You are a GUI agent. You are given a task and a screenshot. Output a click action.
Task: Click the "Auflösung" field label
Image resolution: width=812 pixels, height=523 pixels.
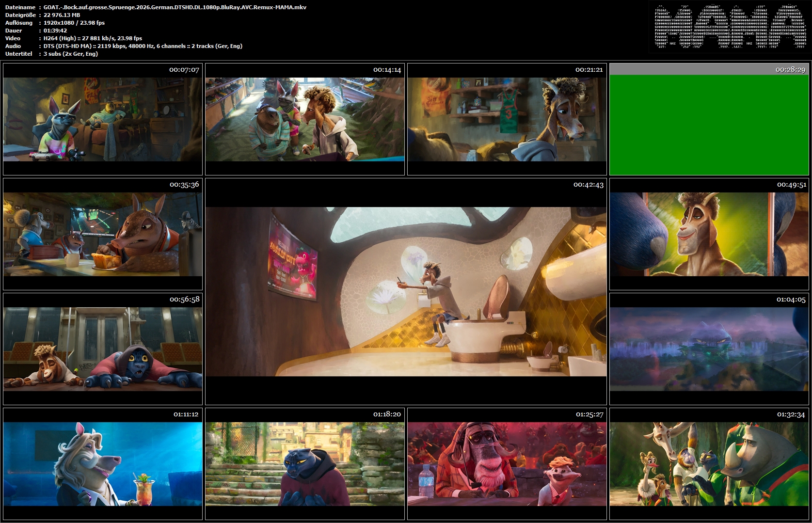tap(19, 23)
